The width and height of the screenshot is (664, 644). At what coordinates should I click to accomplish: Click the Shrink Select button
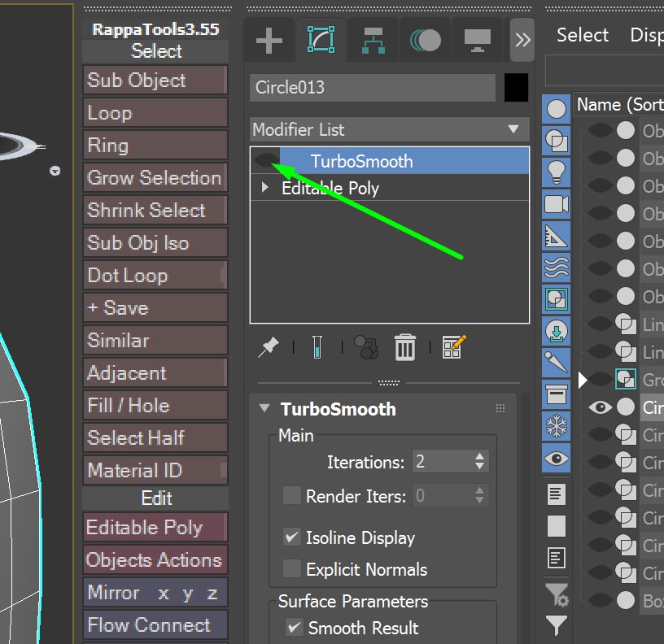point(155,211)
